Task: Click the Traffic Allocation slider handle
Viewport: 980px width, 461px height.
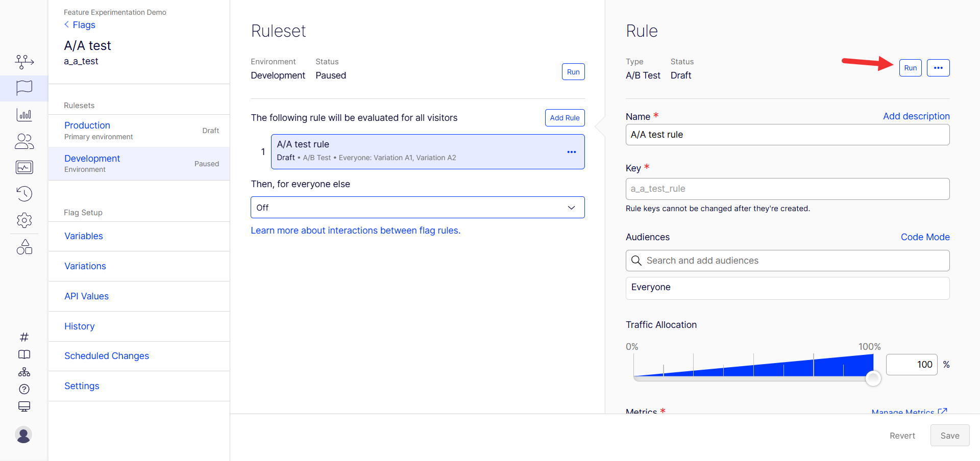Action: 873,378
